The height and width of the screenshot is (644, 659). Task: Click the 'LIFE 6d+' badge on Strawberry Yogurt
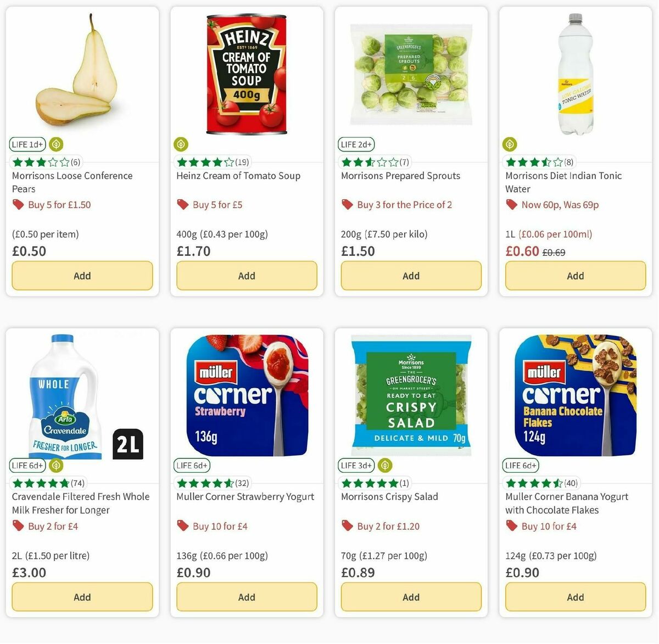click(192, 465)
